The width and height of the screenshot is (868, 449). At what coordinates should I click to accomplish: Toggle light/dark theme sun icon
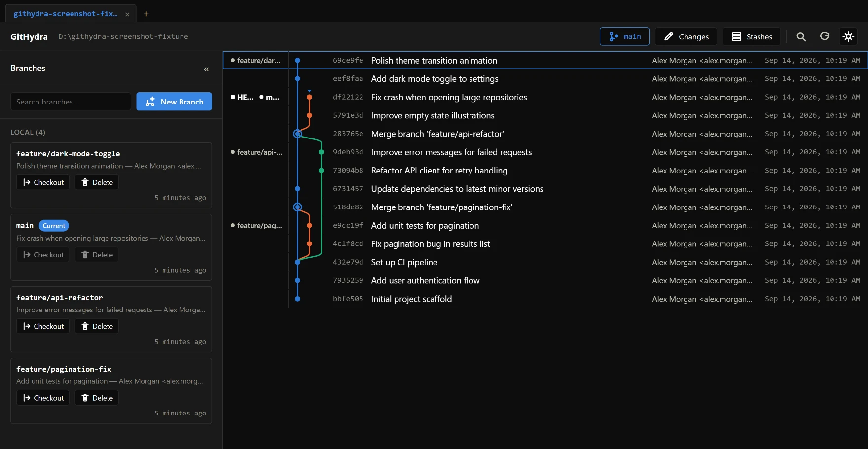pyautogui.click(x=848, y=36)
